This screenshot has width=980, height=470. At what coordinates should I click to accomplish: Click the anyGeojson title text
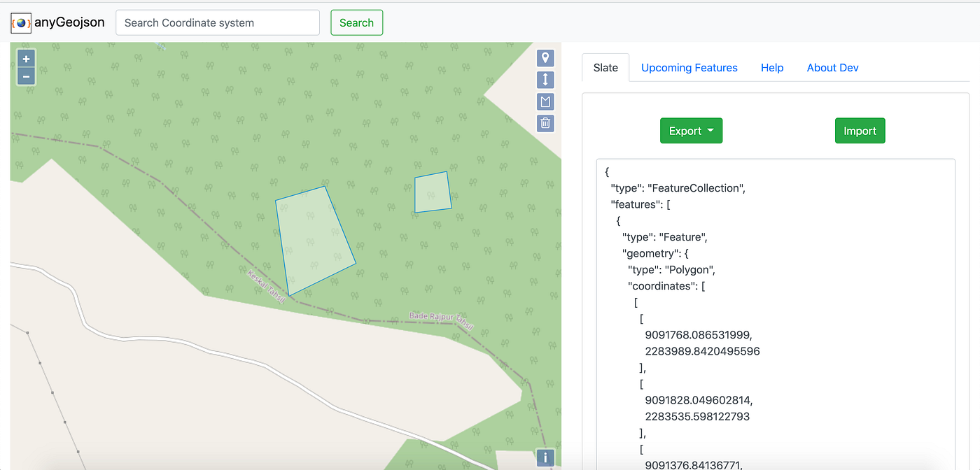point(70,22)
